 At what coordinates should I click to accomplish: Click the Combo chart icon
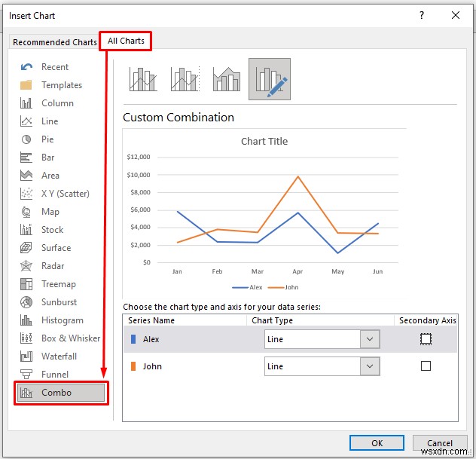point(26,393)
